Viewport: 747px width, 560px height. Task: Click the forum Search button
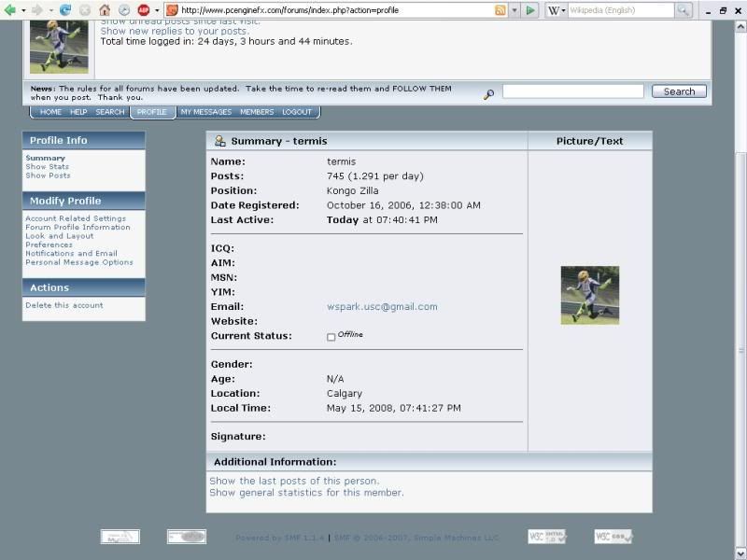679,91
